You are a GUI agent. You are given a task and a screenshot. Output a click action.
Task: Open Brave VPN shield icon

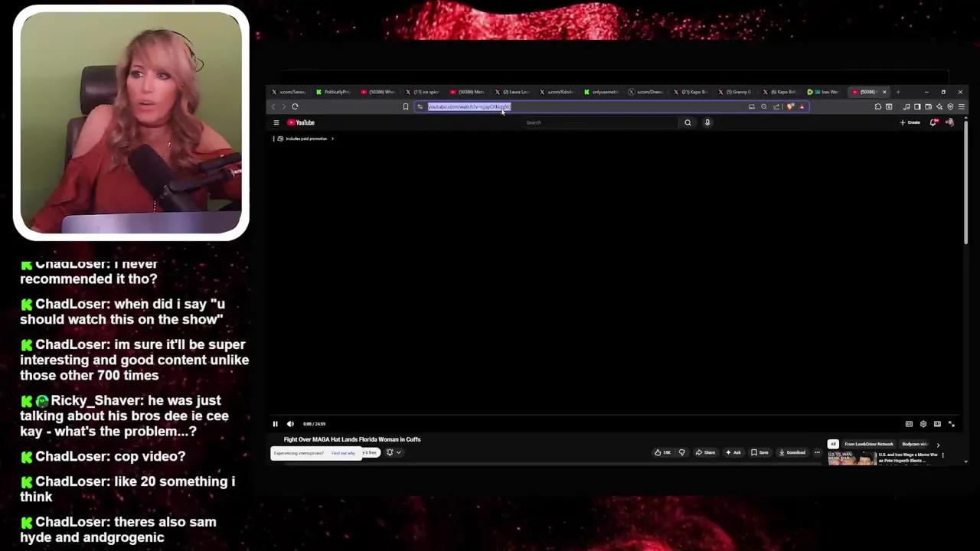pos(950,106)
